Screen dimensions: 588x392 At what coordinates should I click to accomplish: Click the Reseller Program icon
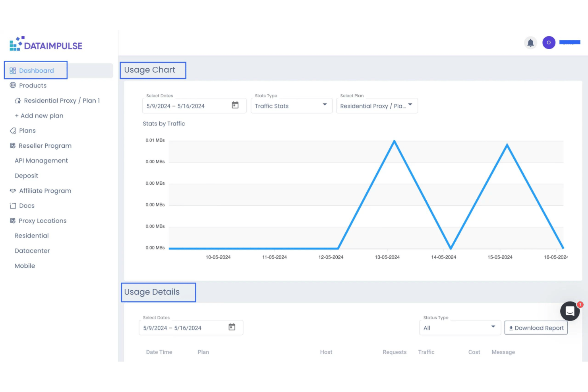click(x=13, y=146)
